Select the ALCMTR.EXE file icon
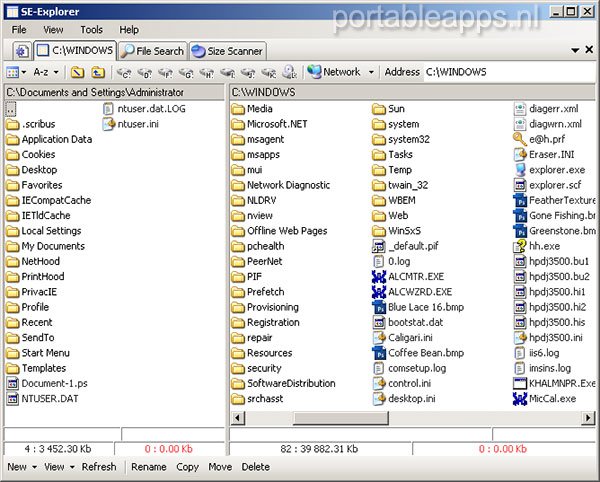The image size is (600, 482). [x=379, y=277]
